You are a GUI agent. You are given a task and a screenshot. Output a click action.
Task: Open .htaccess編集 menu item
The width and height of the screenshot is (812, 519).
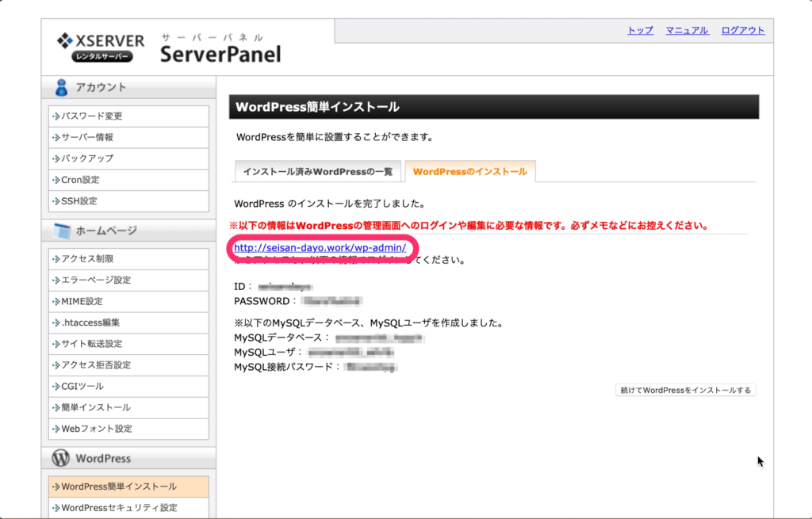pyautogui.click(x=90, y=322)
